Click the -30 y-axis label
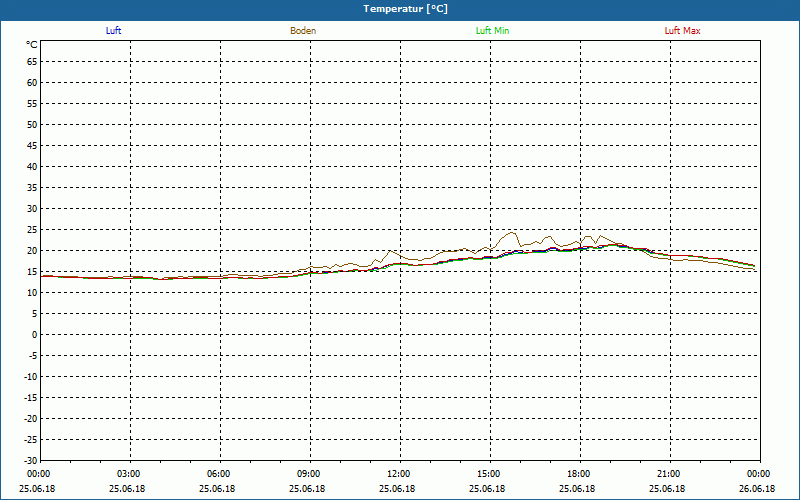800x500 pixels. point(30,460)
